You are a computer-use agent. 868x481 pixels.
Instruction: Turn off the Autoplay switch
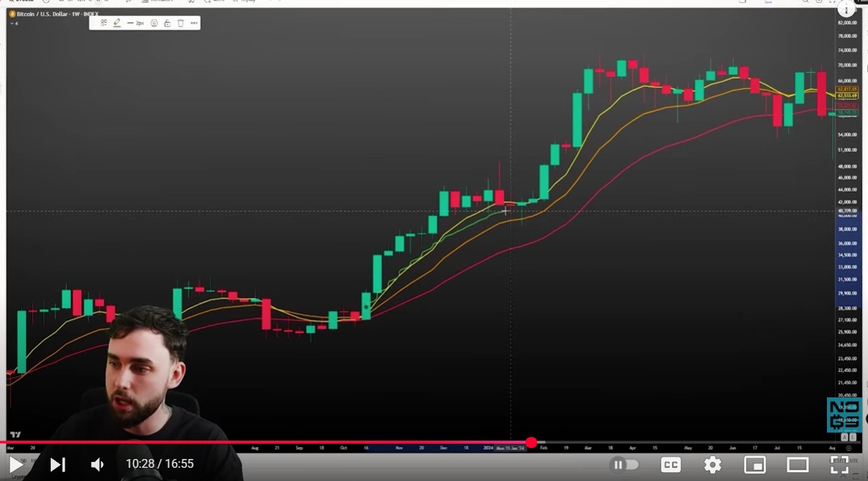(624, 464)
